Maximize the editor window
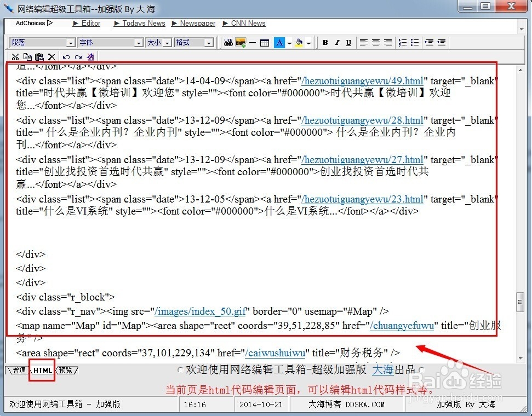This screenshot has width=532, height=416. pos(486,6)
